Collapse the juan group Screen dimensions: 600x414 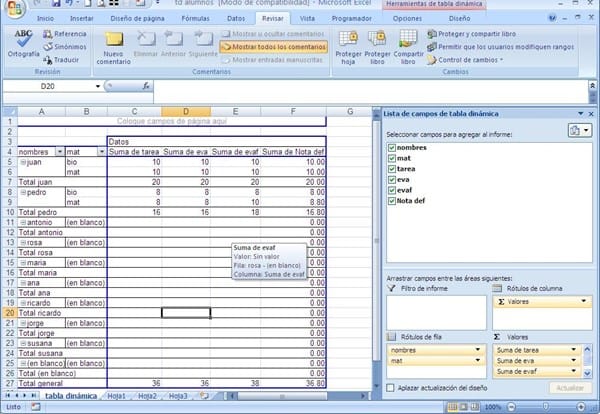[23, 162]
